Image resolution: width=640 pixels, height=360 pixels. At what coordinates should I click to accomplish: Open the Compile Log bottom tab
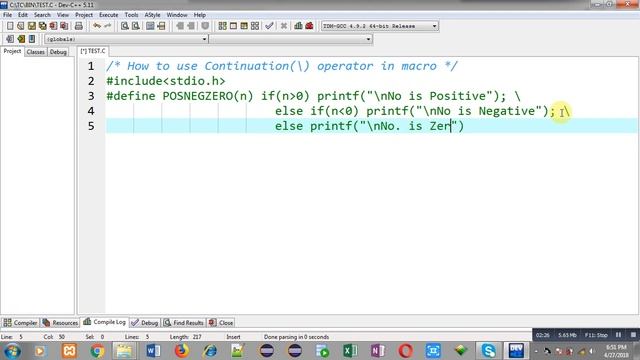[x=104, y=322]
